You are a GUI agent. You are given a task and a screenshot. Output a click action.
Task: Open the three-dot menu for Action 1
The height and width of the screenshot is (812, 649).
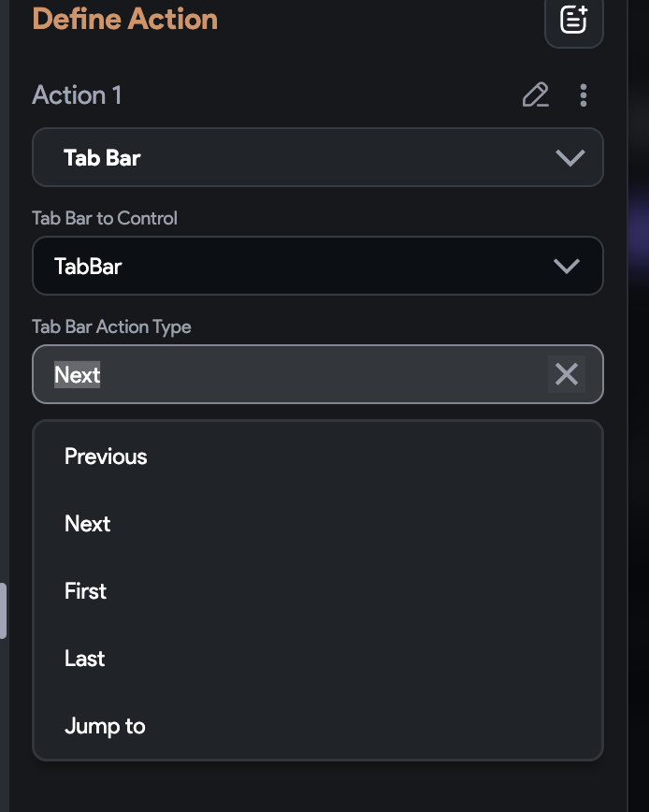click(x=584, y=95)
